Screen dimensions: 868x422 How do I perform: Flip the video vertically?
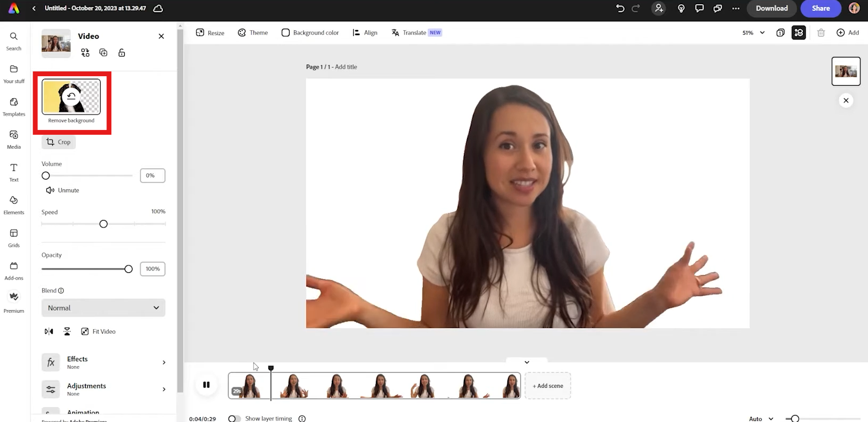tap(67, 331)
